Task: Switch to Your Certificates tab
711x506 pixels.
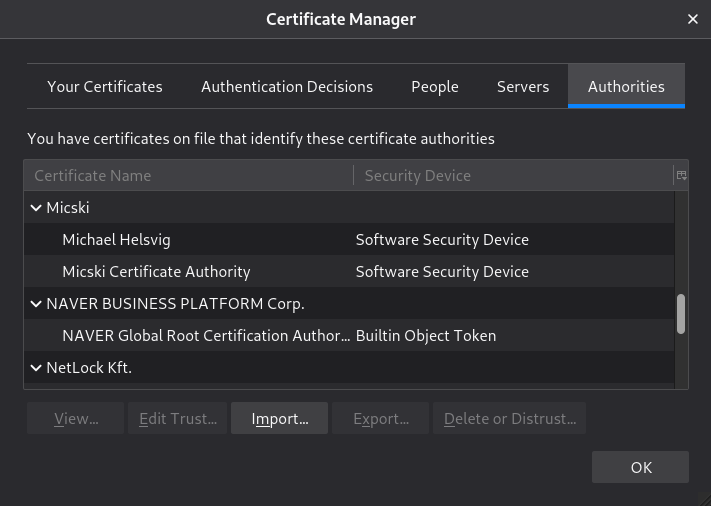Action: coord(105,86)
